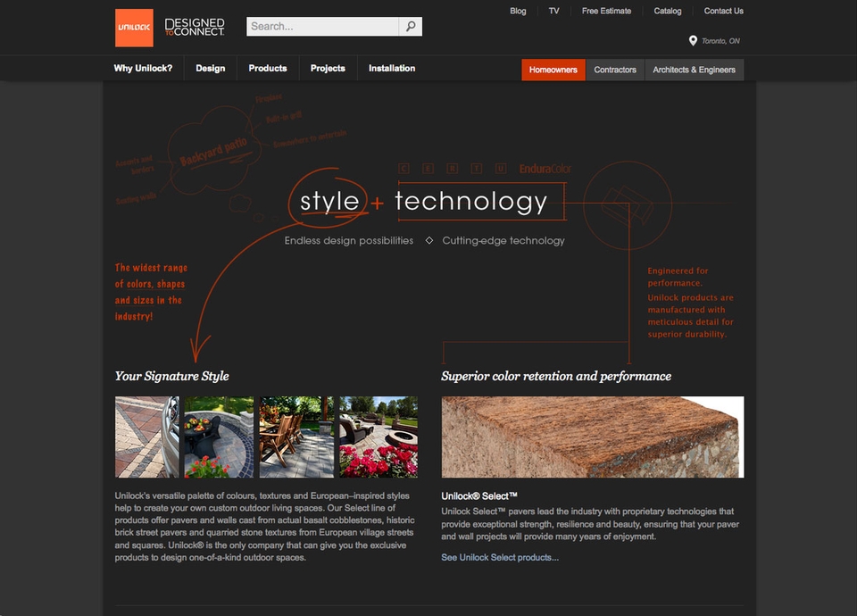Click the location pin icon
Screen dimensions: 857x616
[x=693, y=40]
